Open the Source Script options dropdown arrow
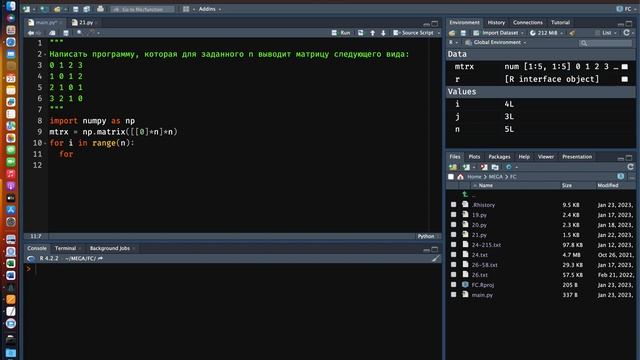The width and height of the screenshot is (640, 360). (439, 33)
